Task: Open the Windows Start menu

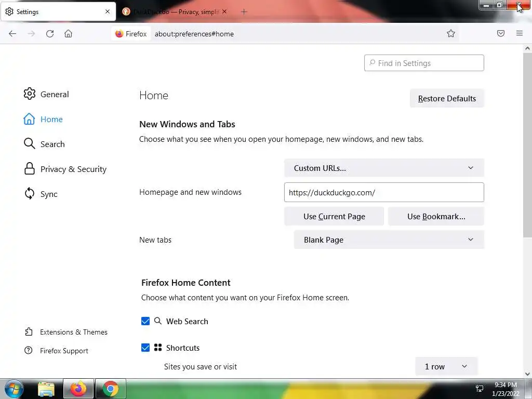Action: [14, 389]
